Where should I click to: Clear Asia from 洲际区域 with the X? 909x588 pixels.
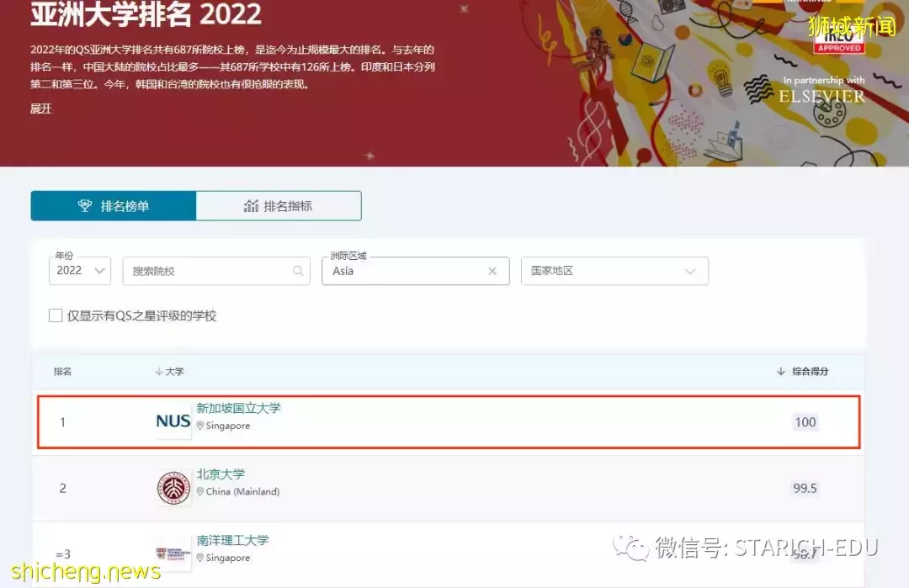(493, 271)
